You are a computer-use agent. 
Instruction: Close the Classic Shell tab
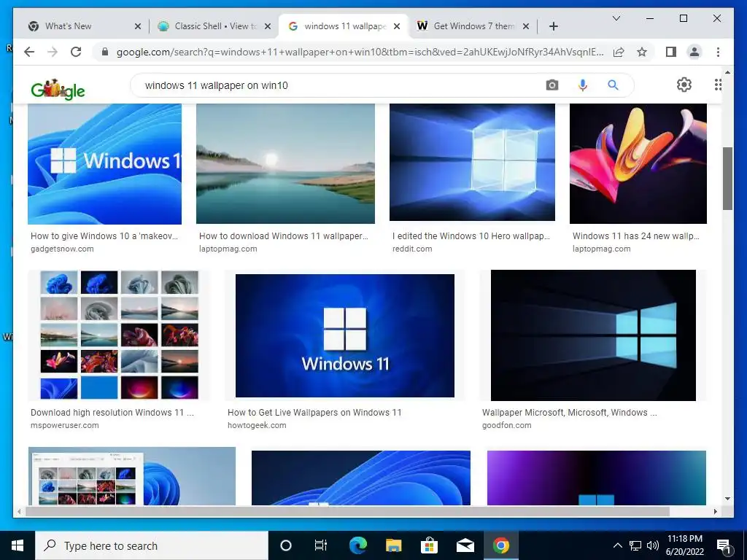tap(268, 26)
